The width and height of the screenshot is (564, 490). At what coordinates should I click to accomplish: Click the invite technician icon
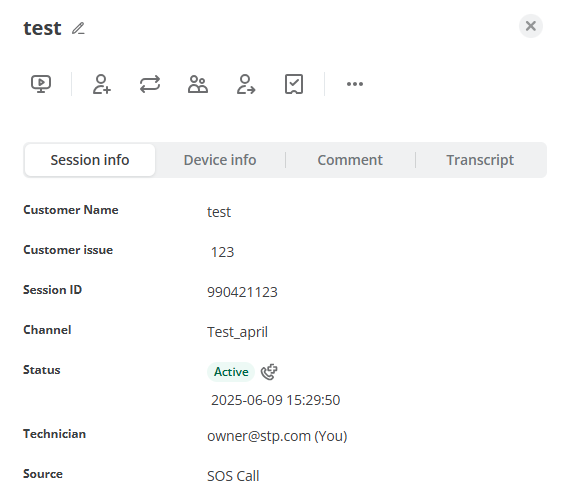[102, 84]
